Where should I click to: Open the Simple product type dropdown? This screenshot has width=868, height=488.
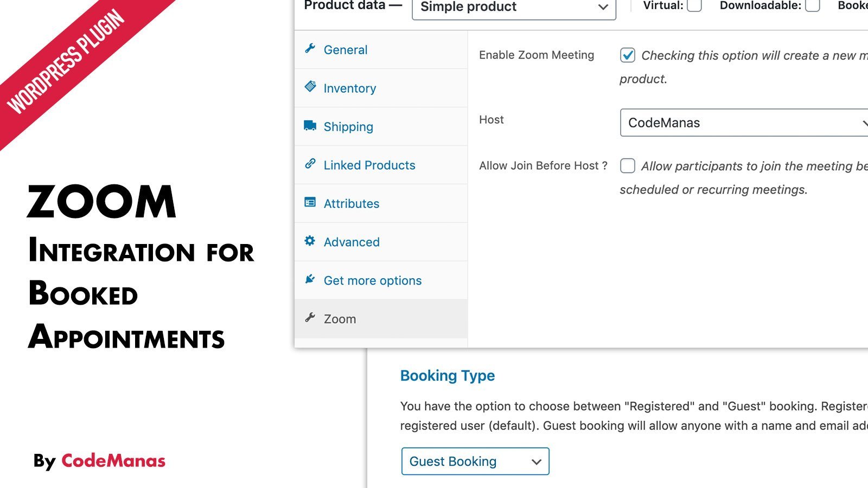tap(514, 8)
